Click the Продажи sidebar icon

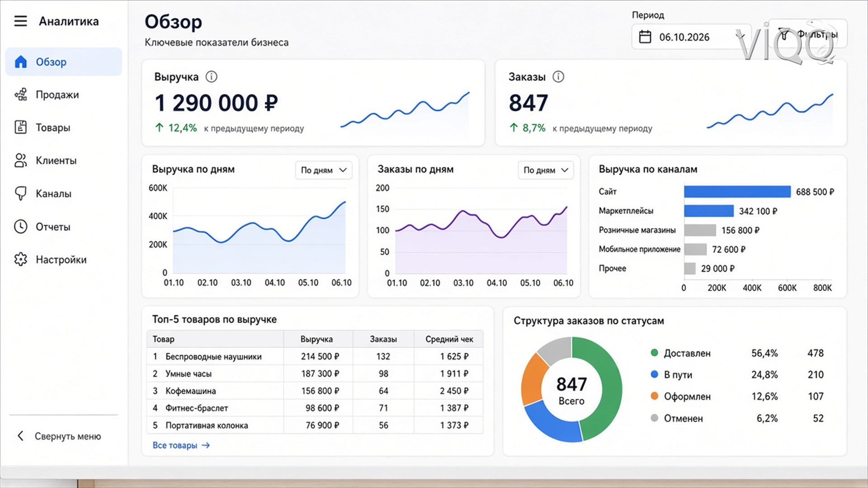(x=21, y=94)
